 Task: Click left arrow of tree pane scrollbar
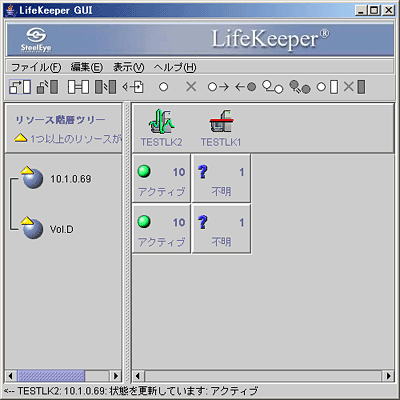(11, 376)
